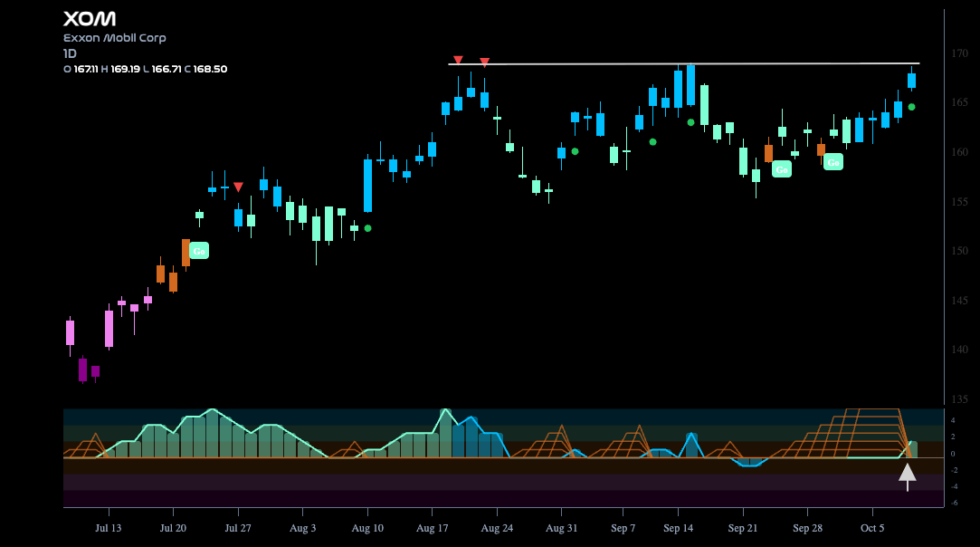Click the 160 price axis label
Viewport: 980px width, 547px height.
[959, 152]
